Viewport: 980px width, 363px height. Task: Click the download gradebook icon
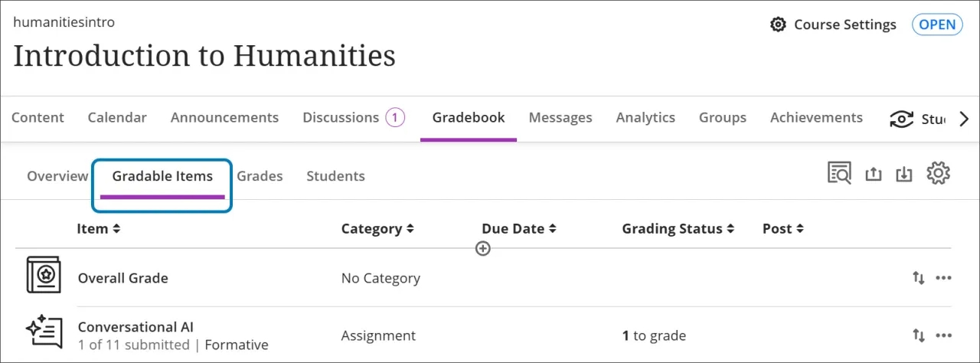[904, 175]
